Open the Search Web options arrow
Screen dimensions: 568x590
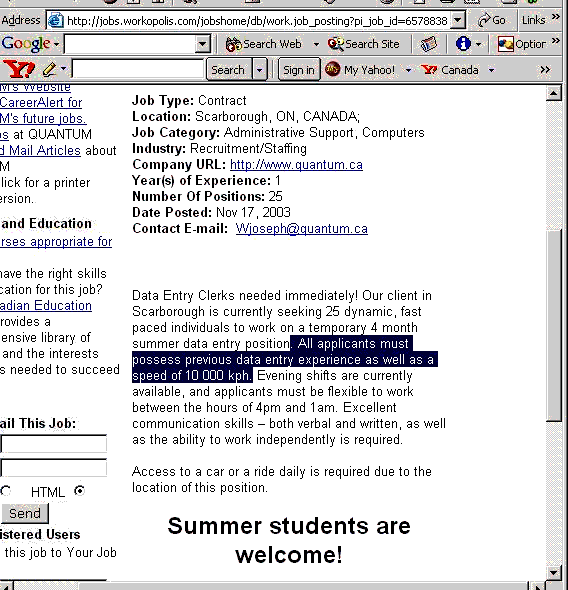[316, 45]
